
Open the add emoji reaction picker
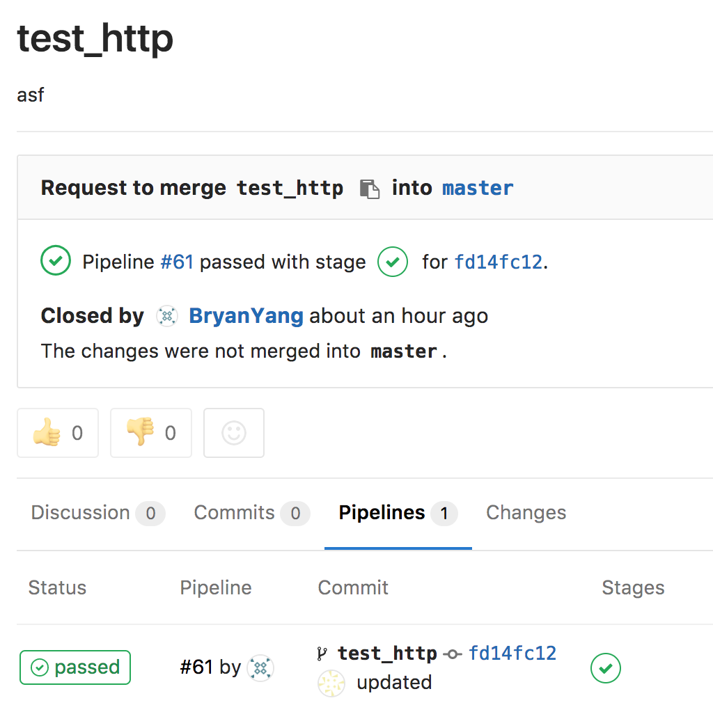coord(234,433)
